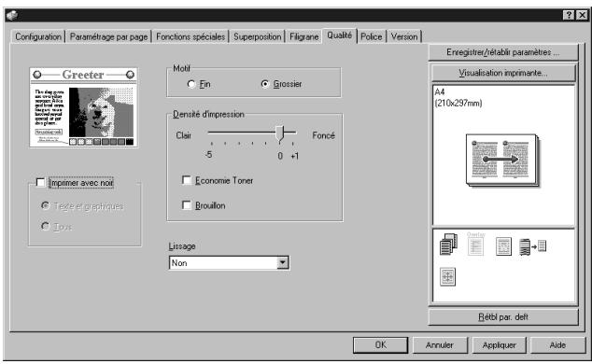Screen dimensions: 592x364
Task: Click the Clair density label
Action: (184, 135)
